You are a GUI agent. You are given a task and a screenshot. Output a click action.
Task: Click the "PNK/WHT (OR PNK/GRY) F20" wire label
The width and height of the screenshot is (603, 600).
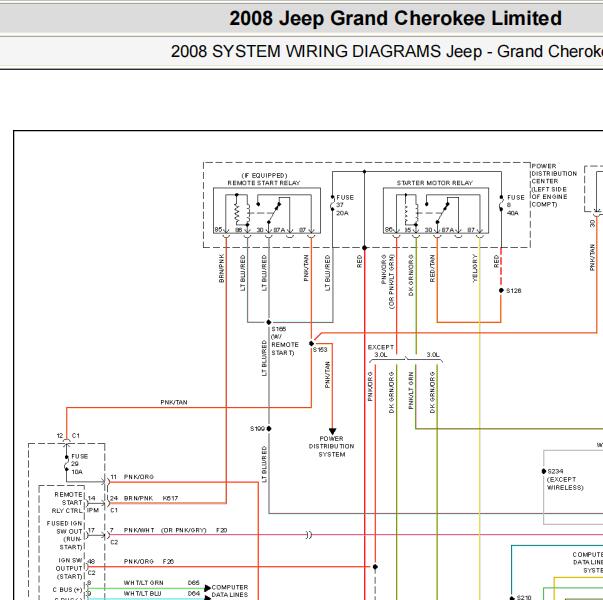click(175, 530)
